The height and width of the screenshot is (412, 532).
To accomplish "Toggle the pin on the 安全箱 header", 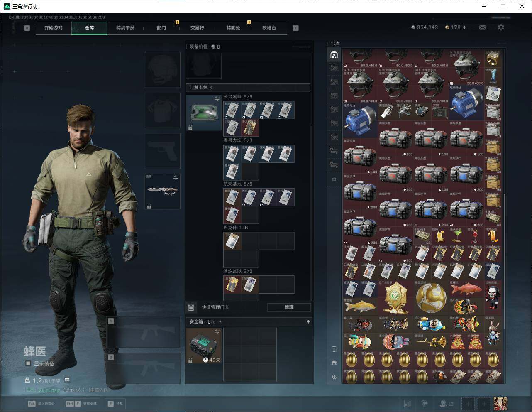I will coord(308,321).
